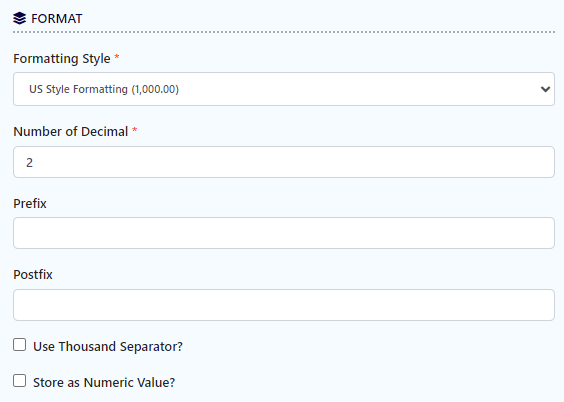Click the red asterisk after Number of Decimal
This screenshot has height=402, width=564.
135,129
